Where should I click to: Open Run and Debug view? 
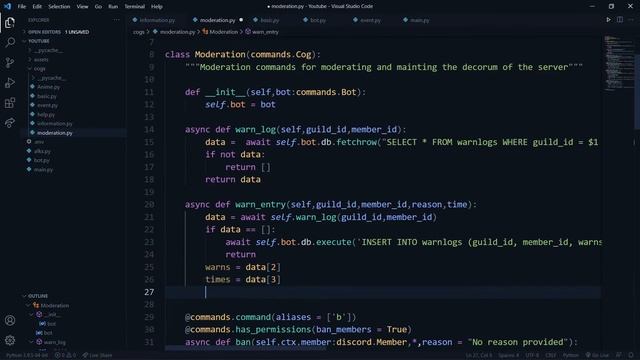[x=10, y=82]
